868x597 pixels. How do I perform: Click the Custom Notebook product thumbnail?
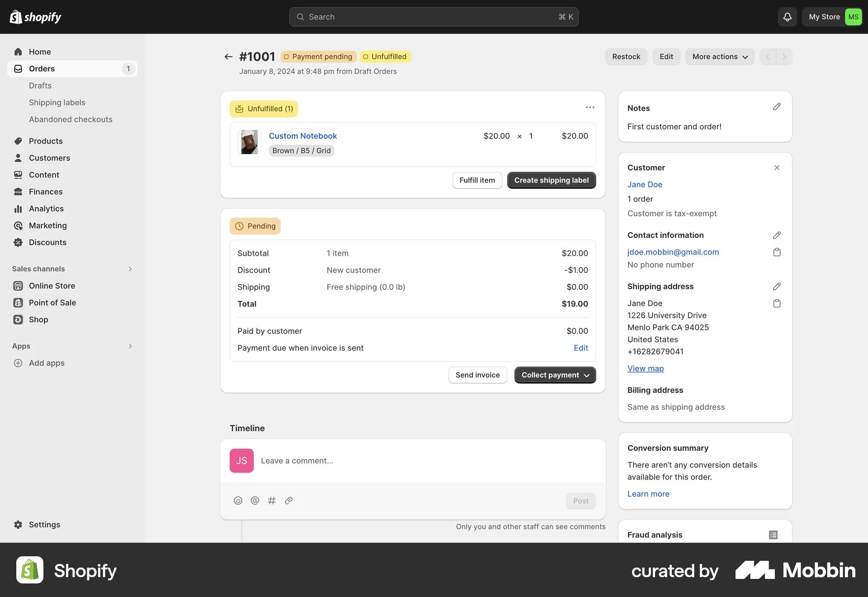click(249, 142)
